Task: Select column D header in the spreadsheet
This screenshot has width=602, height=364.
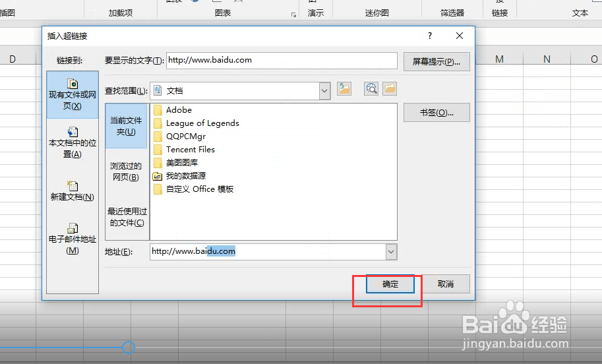Action: [x=13, y=59]
